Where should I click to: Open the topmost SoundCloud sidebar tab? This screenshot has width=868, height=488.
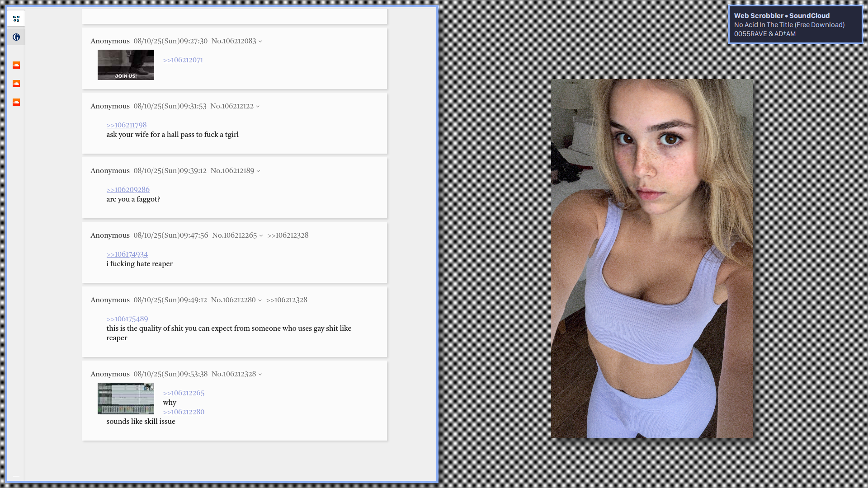pos(16,65)
